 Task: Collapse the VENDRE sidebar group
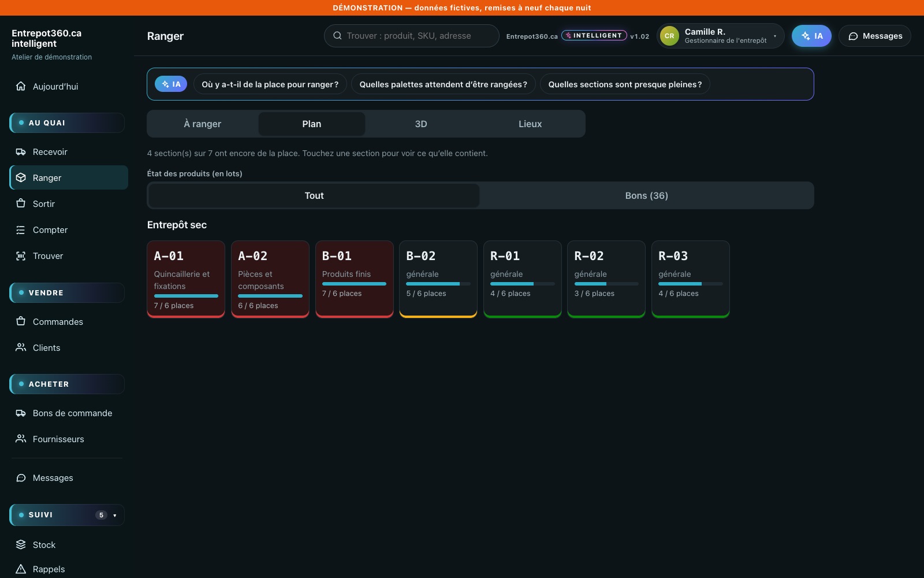click(x=67, y=292)
